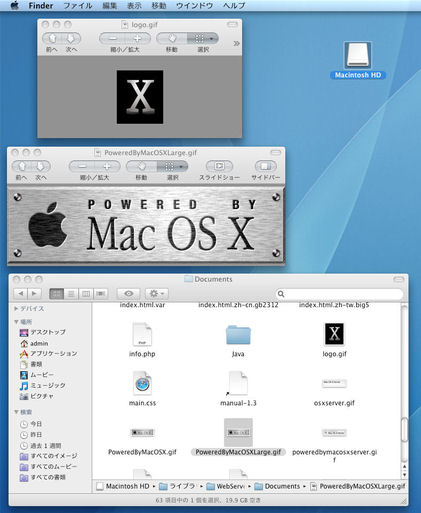Click previous arrow in logo.gif window
This screenshot has width=421, height=513.
point(52,39)
